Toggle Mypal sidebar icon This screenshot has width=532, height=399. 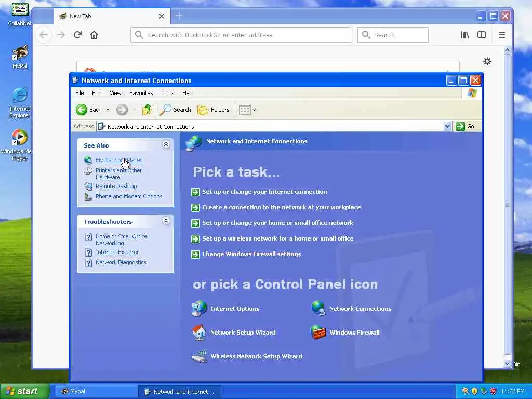tap(482, 35)
